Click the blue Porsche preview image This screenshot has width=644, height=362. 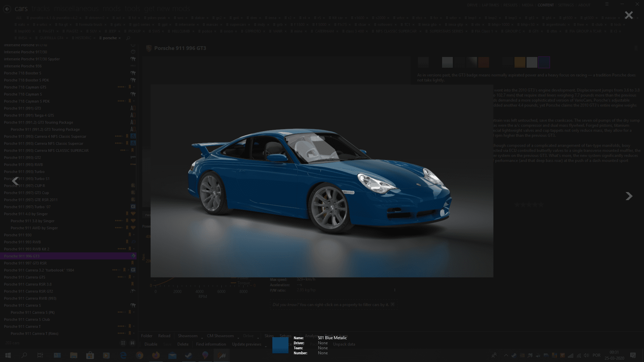322,181
